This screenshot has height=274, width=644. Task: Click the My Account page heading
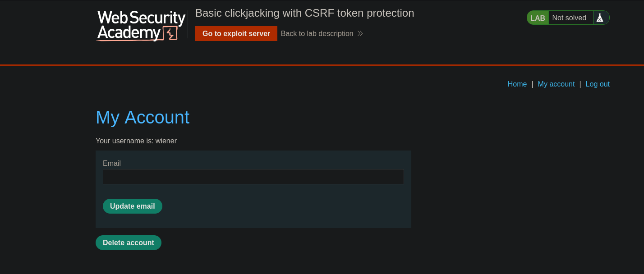pos(143,117)
